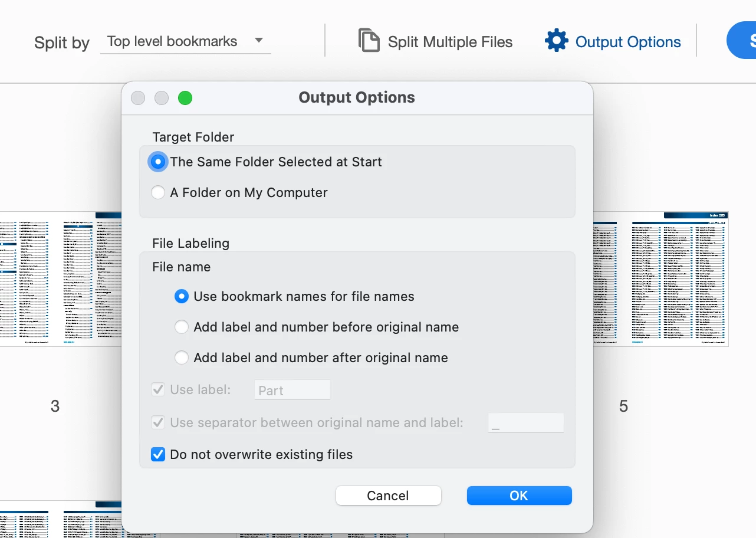This screenshot has height=538, width=756.
Task: Click the page number 3 label
Action: click(x=55, y=406)
